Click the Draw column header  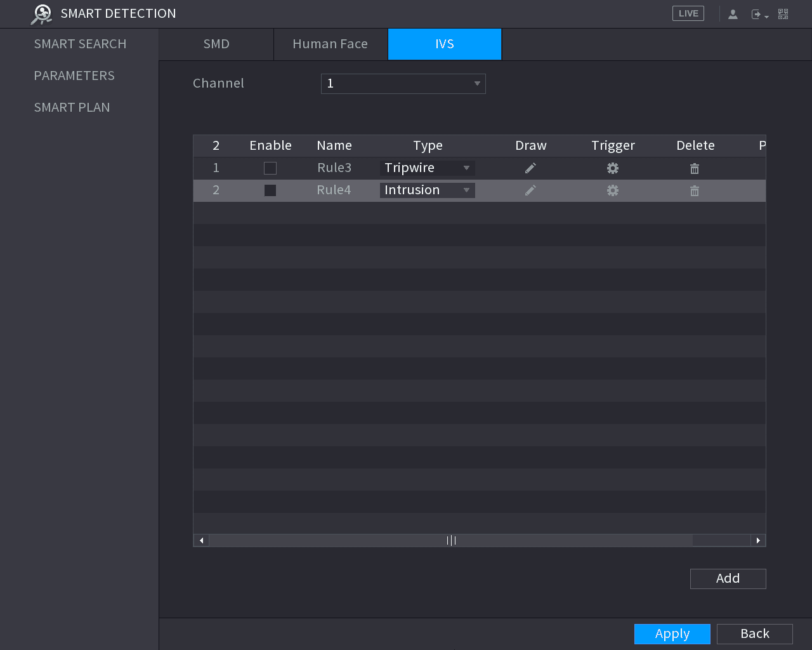pyautogui.click(x=531, y=145)
